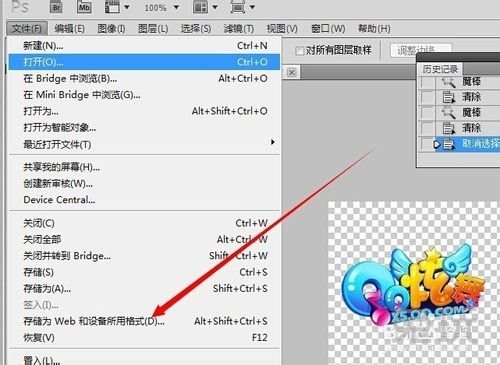Open the 帮助(H) menu
Image resolution: width=500 pixels, height=365 pixels.
(x=374, y=29)
